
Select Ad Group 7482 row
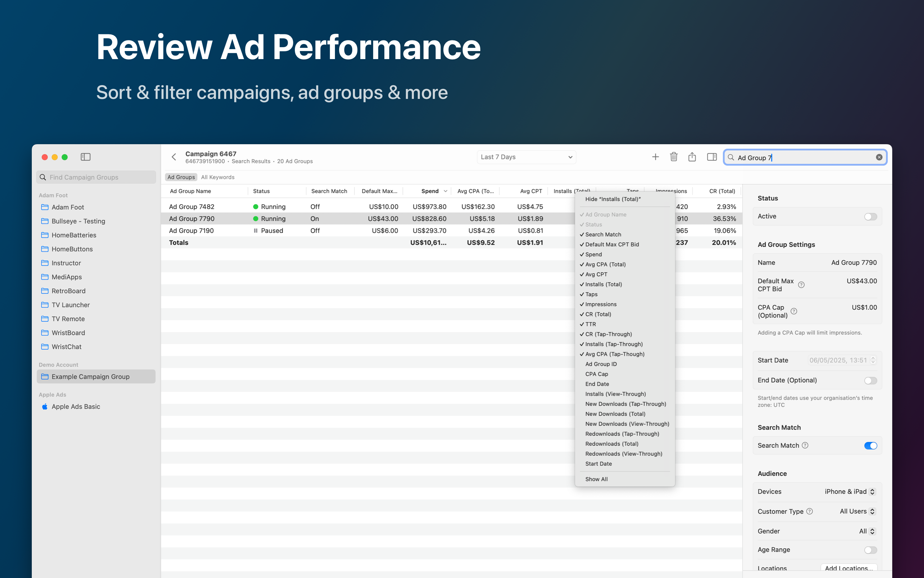[x=451, y=207]
